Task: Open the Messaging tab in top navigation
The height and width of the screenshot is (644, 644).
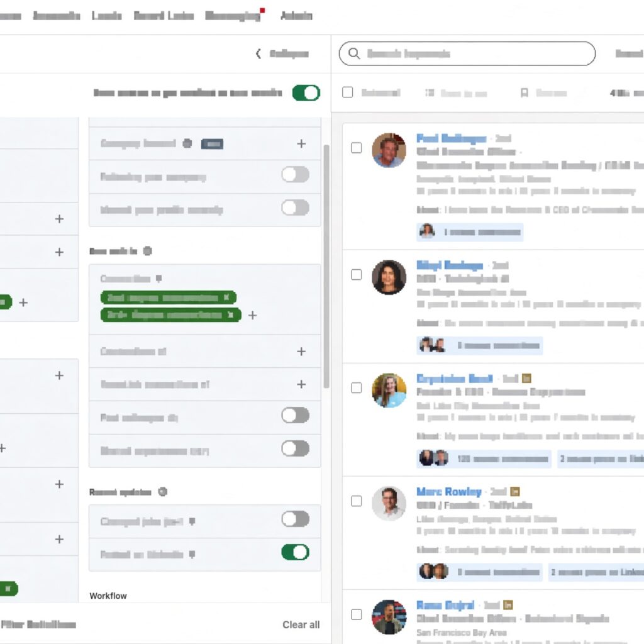Action: [x=233, y=16]
